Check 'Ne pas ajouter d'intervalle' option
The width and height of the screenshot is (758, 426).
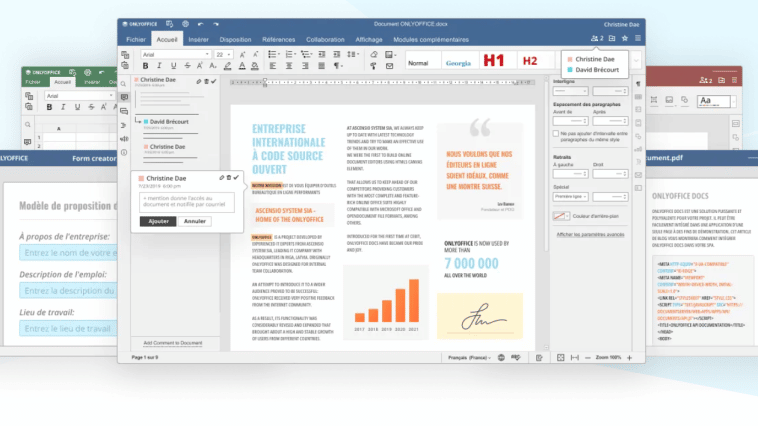point(555,133)
